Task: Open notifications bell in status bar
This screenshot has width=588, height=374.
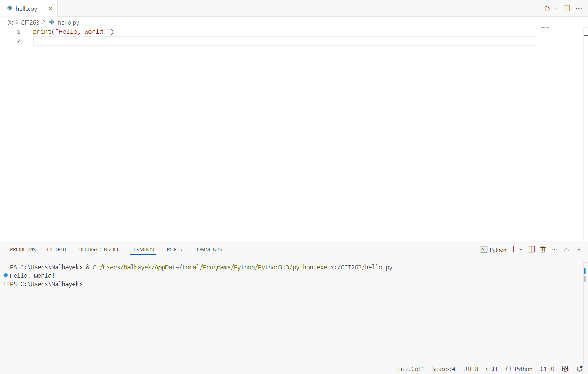Action: pos(580,369)
